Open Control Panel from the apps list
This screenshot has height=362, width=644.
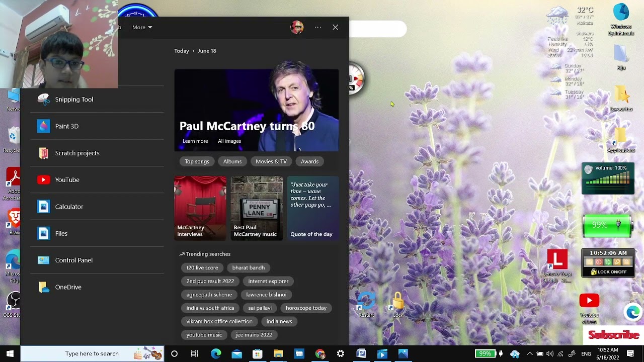tap(97, 260)
